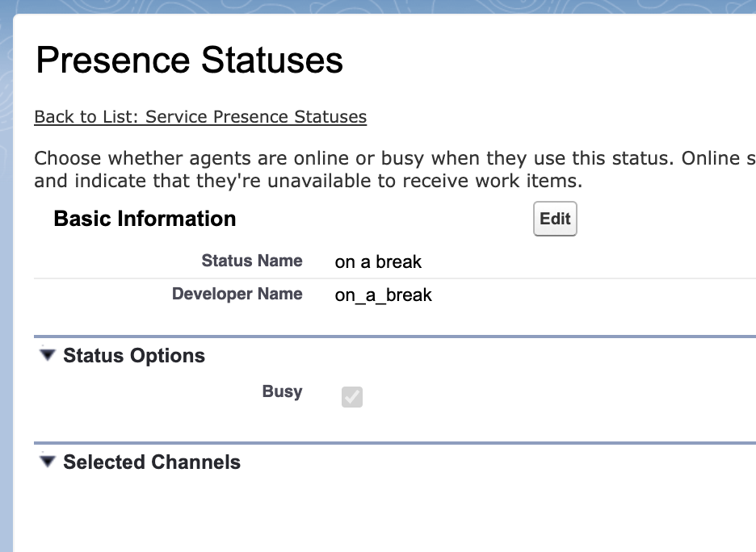Viewport: 756px width, 552px height.
Task: Collapse the Selected Channels section triangle
Action: 48,462
